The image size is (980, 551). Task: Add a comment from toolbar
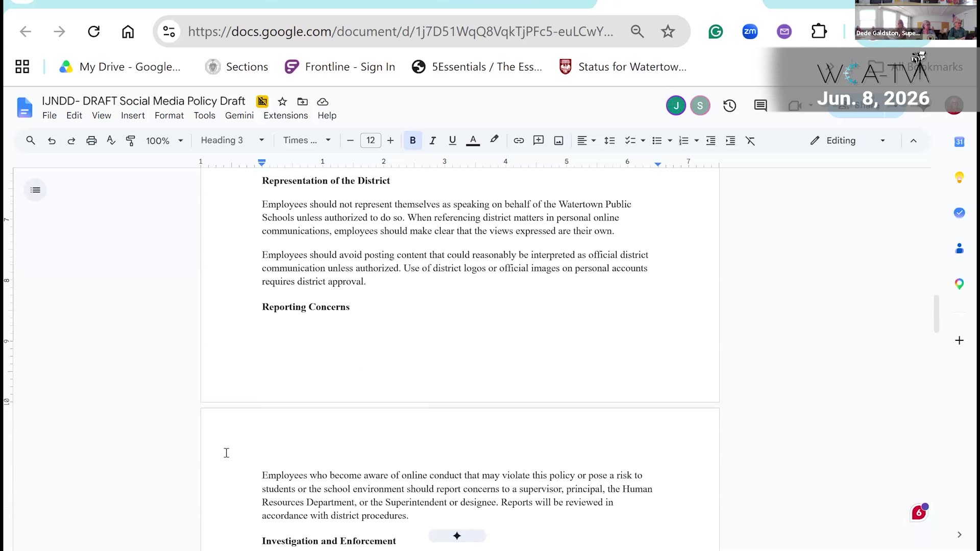(x=538, y=140)
